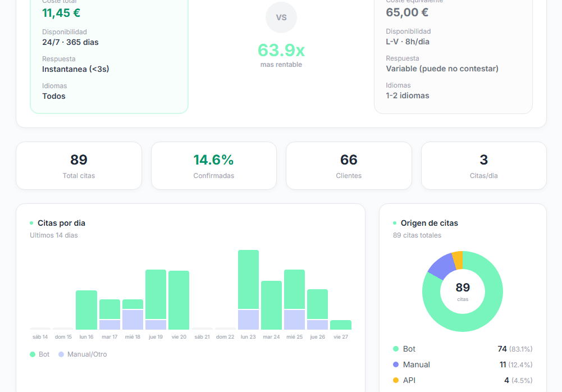562x392 pixels.
Task: Open the Total citas stat card
Action: pyautogui.click(x=79, y=166)
